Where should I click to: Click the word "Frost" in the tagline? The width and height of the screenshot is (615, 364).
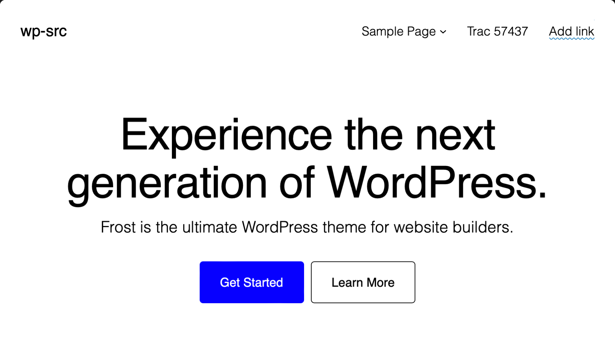tap(118, 227)
